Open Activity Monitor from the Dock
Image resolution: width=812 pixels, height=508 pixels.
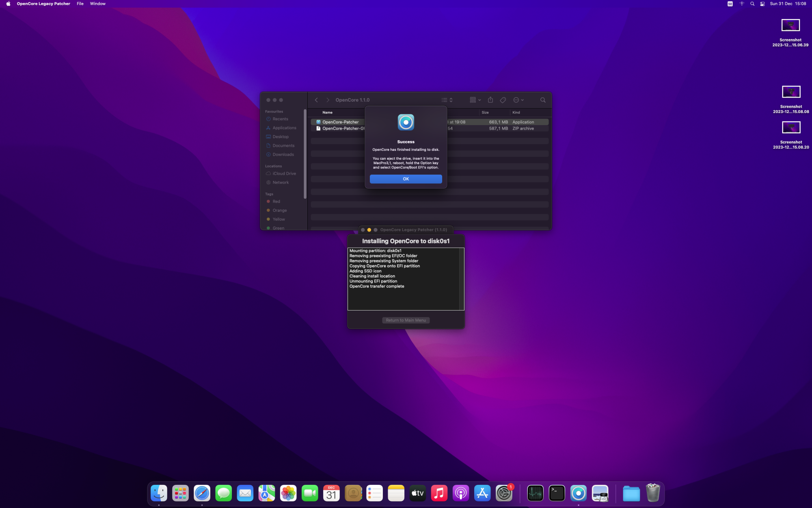(535, 493)
